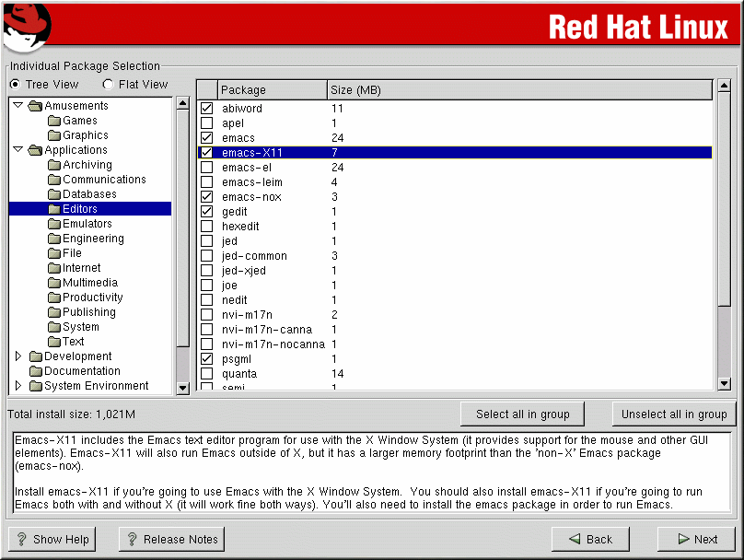Expand the System Environment tree category
The width and height of the screenshot is (744, 560).
18,386
